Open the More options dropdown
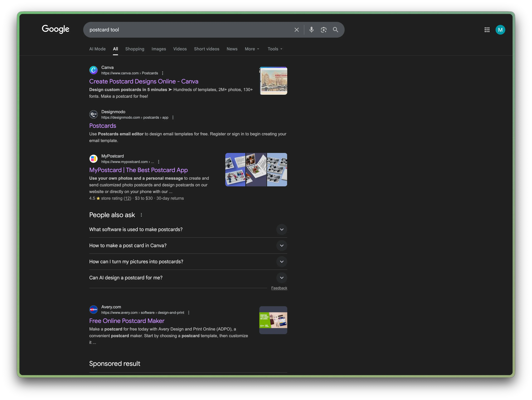 (x=252, y=49)
